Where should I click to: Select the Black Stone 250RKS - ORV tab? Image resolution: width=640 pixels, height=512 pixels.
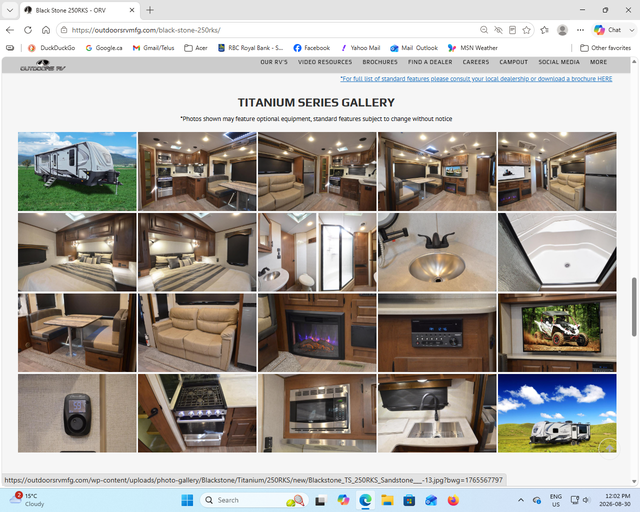pyautogui.click(x=80, y=10)
